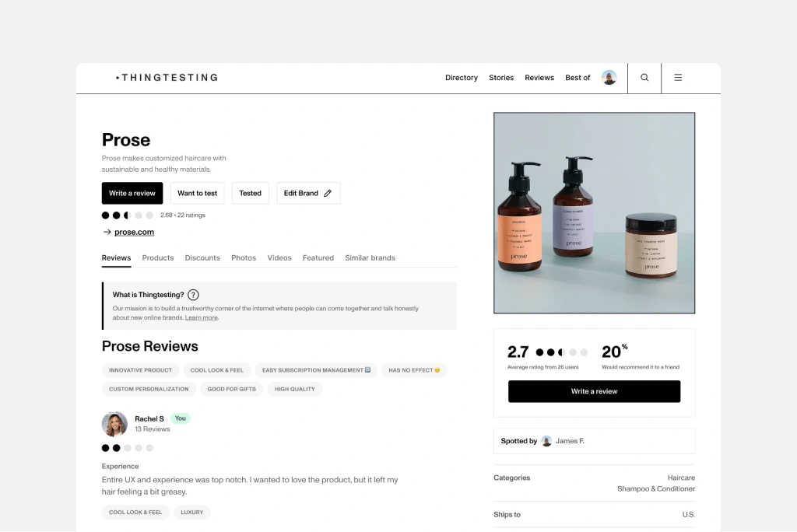Click the 13 Reviews count text

[x=153, y=429]
